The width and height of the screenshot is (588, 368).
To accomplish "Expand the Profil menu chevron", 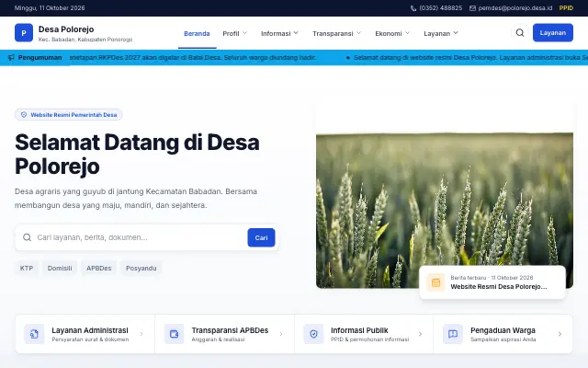I will [x=245, y=33].
